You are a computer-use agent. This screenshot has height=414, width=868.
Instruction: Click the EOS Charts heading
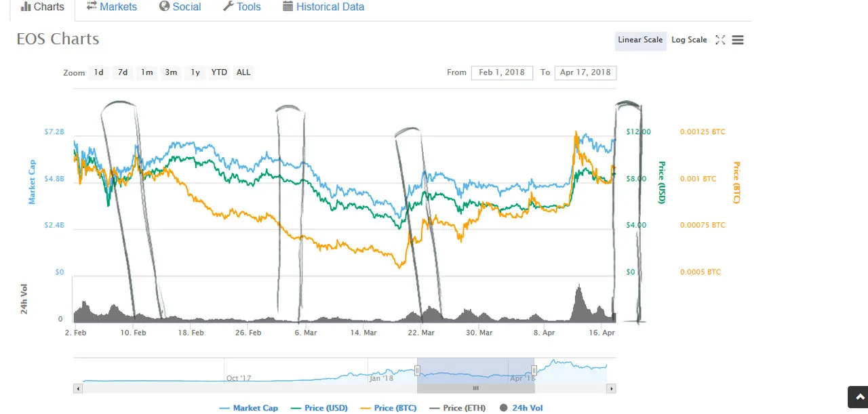(58, 39)
